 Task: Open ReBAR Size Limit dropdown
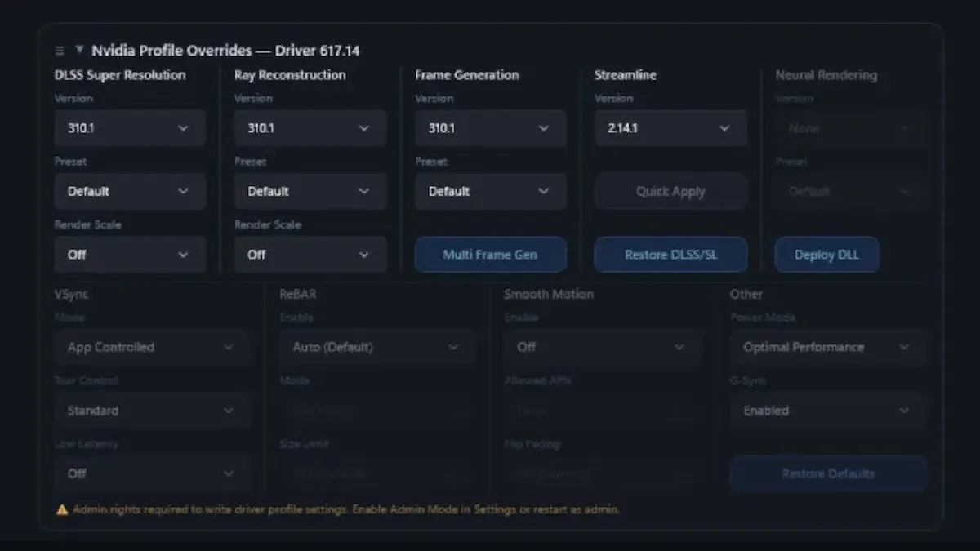[377, 473]
